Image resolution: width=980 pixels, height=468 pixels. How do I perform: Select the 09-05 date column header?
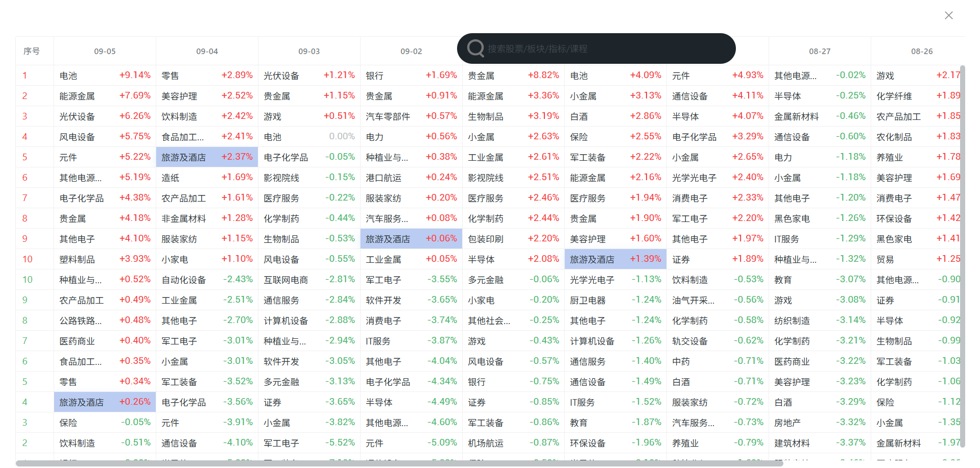click(105, 52)
